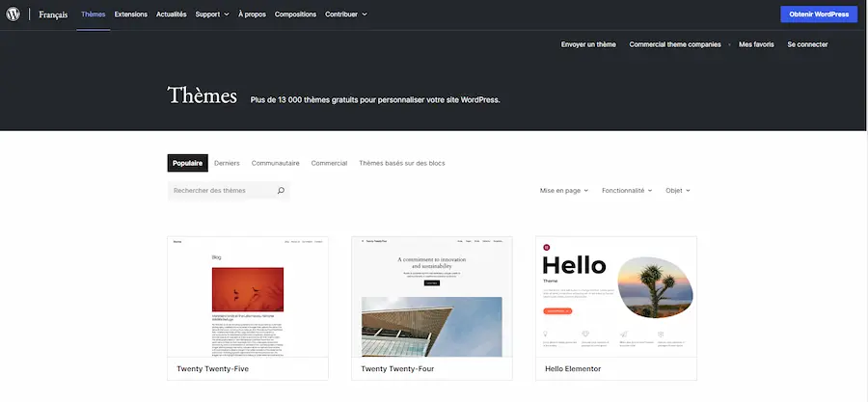
Task: Open Mes favoris
Action: click(x=756, y=44)
